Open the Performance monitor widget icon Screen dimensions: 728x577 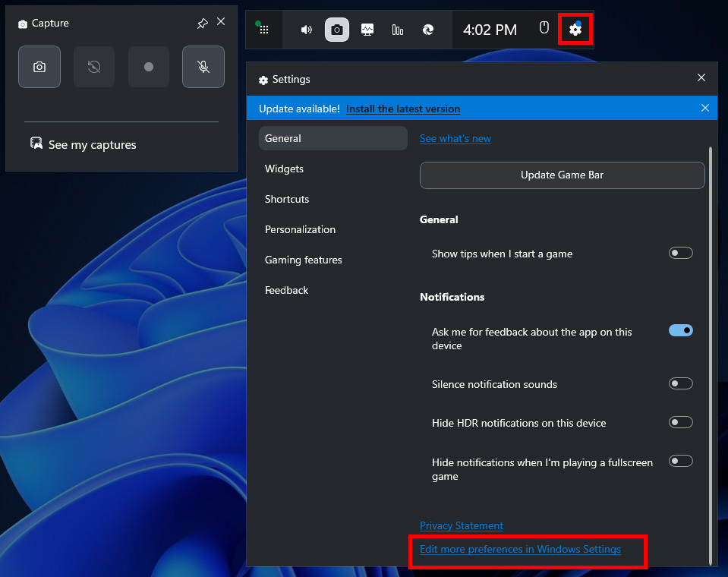click(x=367, y=30)
